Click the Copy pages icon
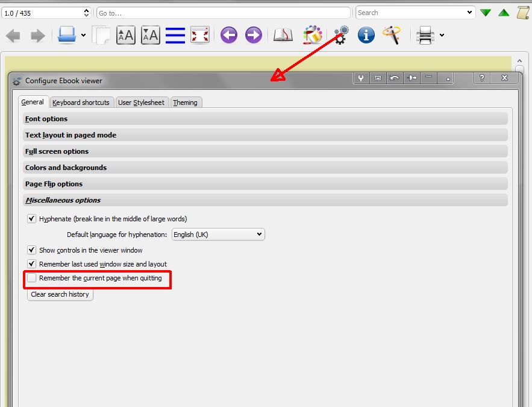532x407 pixels. pos(101,35)
